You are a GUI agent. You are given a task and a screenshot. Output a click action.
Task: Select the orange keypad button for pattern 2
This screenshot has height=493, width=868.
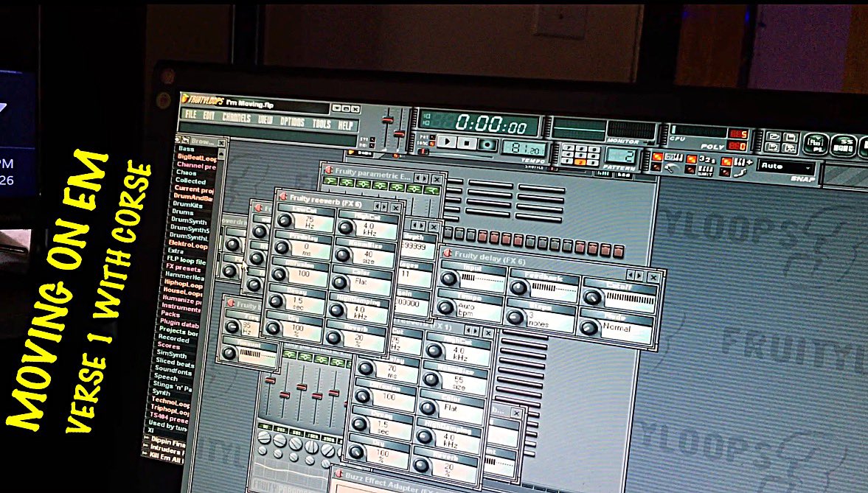click(x=580, y=162)
